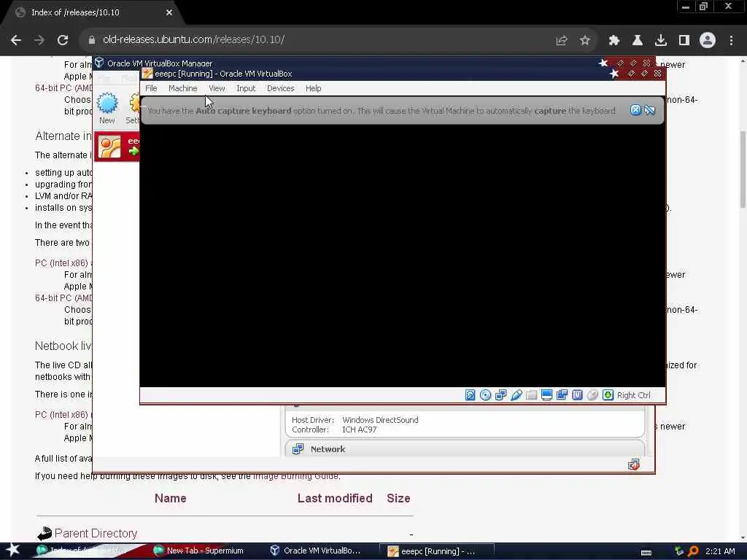Open the File menu in the VM window

tap(151, 88)
